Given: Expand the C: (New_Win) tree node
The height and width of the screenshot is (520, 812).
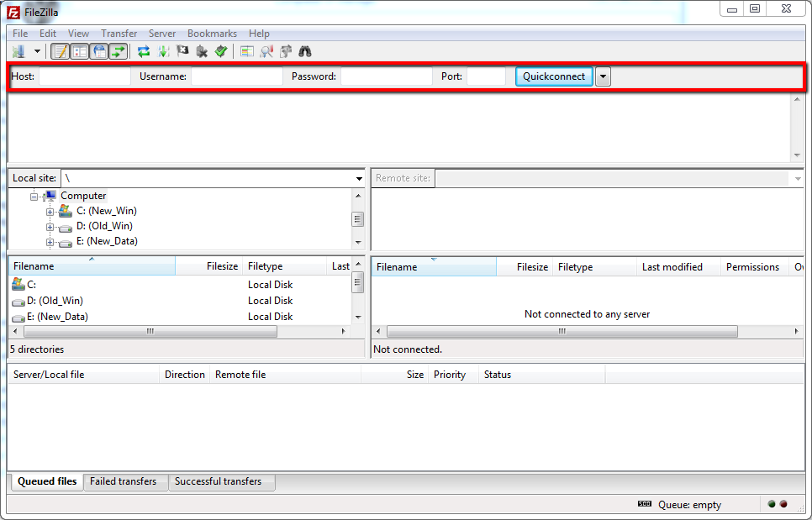Looking at the screenshot, I should (x=50, y=212).
